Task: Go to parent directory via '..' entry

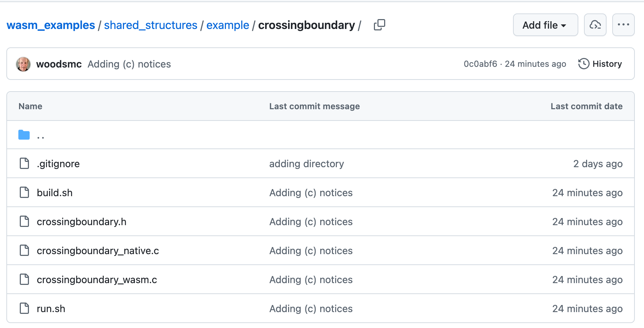Action: [x=41, y=135]
